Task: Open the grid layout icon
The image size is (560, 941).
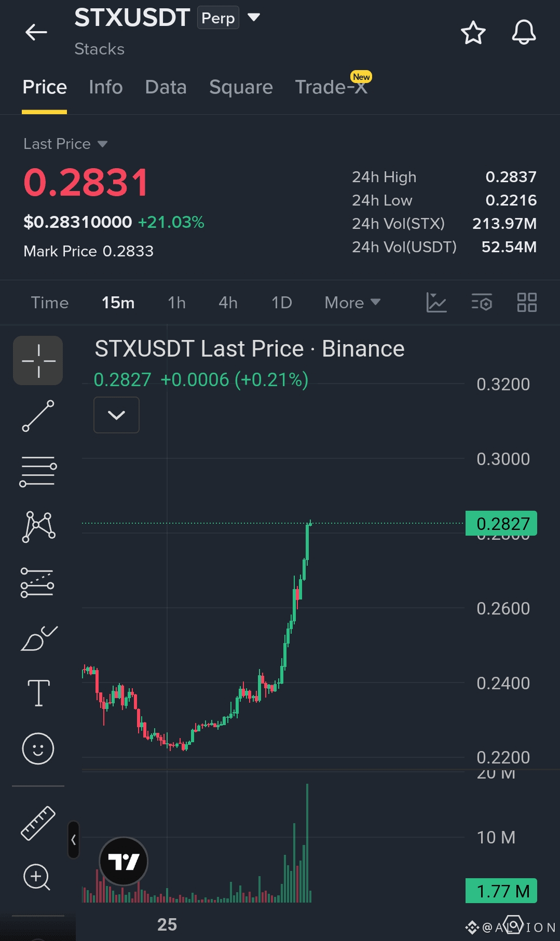Action: 527,302
